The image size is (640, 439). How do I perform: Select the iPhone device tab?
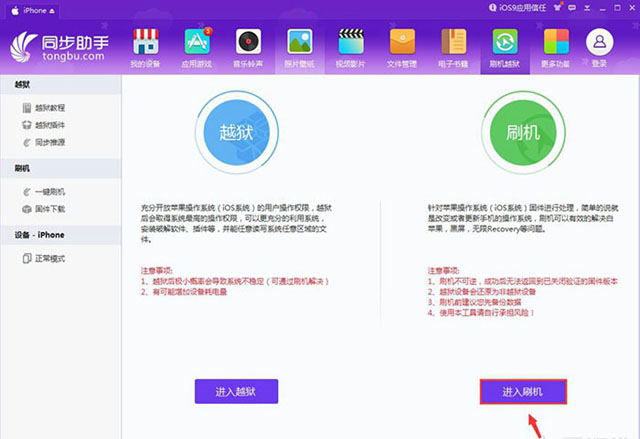tap(33, 11)
